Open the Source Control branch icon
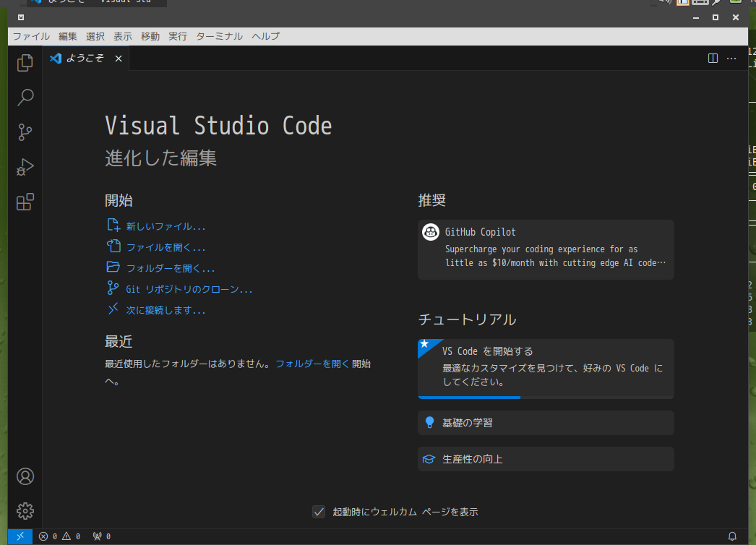Screen dimensions: 756x545 pyautogui.click(x=25, y=132)
